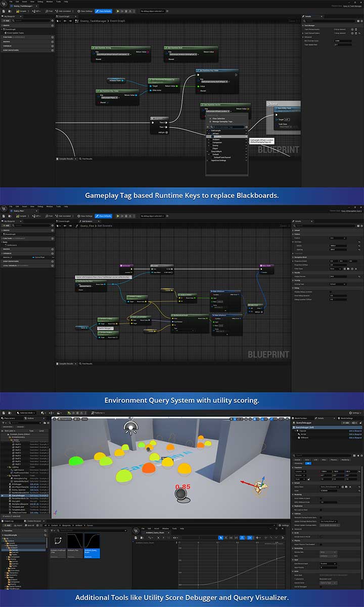
Task: Open the Asset menu in the curve editor window
Action: (157, 528)
